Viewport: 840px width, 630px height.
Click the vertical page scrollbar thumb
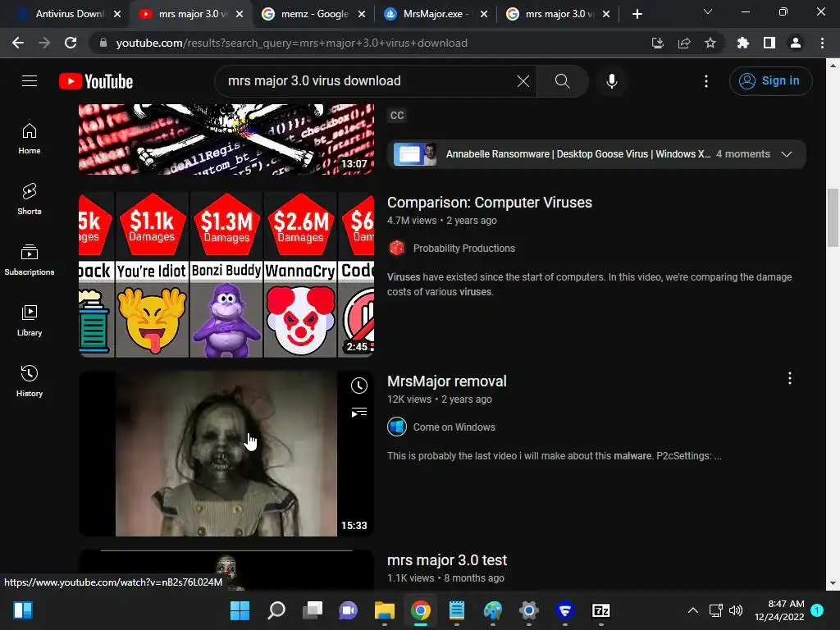pyautogui.click(x=833, y=217)
